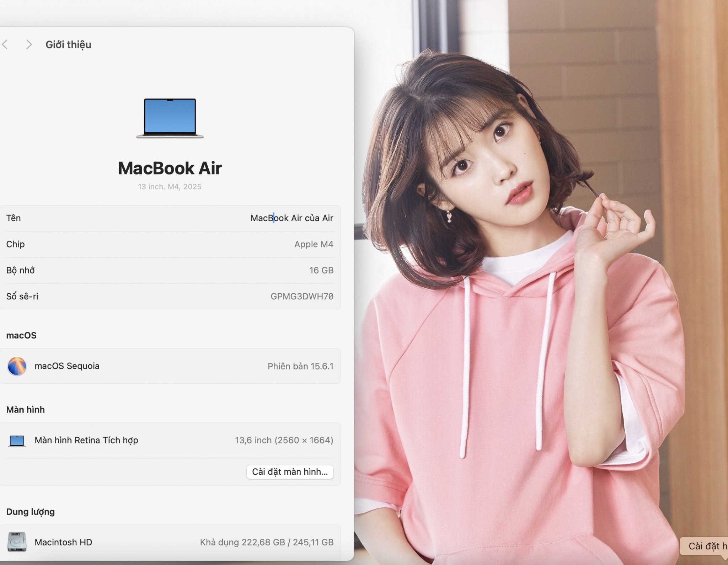Click the 'Phiên bản 15.6.1' version text

coord(300,366)
